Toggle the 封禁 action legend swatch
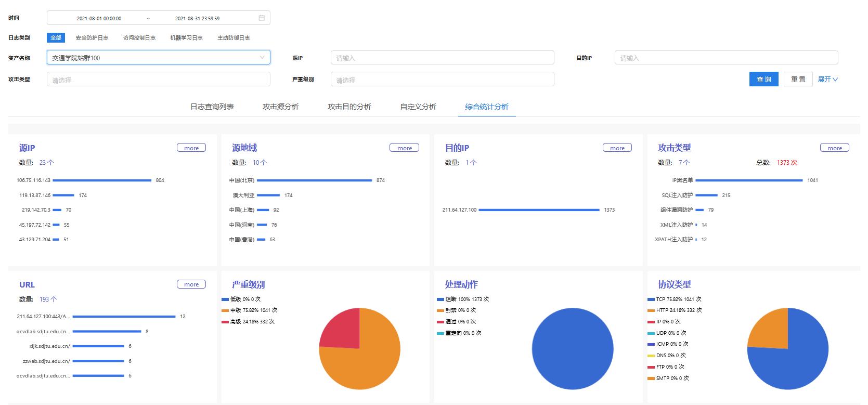 pyautogui.click(x=441, y=310)
